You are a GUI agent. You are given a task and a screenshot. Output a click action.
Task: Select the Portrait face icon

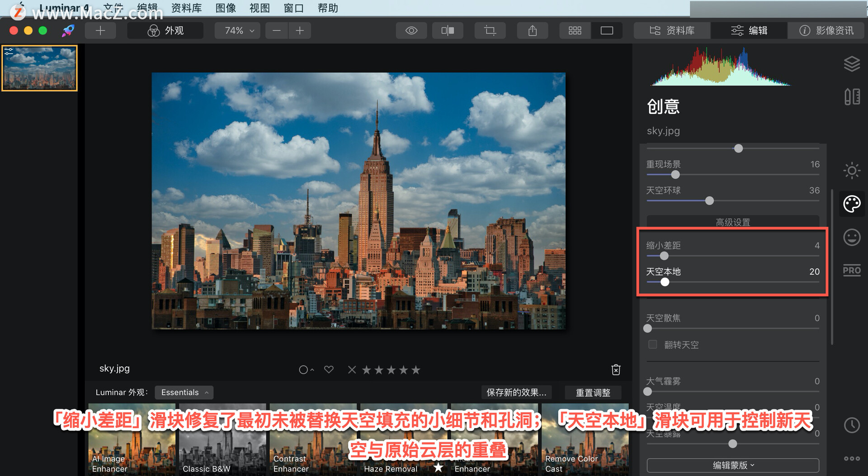tap(852, 237)
